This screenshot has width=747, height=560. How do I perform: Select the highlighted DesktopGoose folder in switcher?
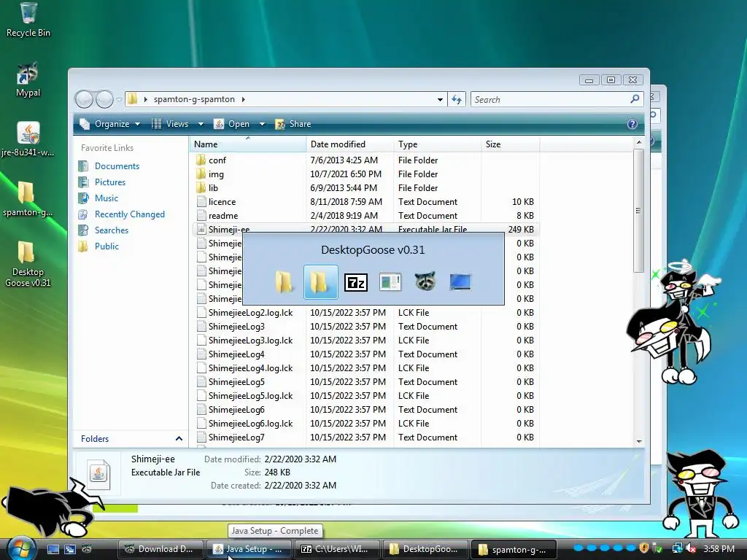(321, 282)
